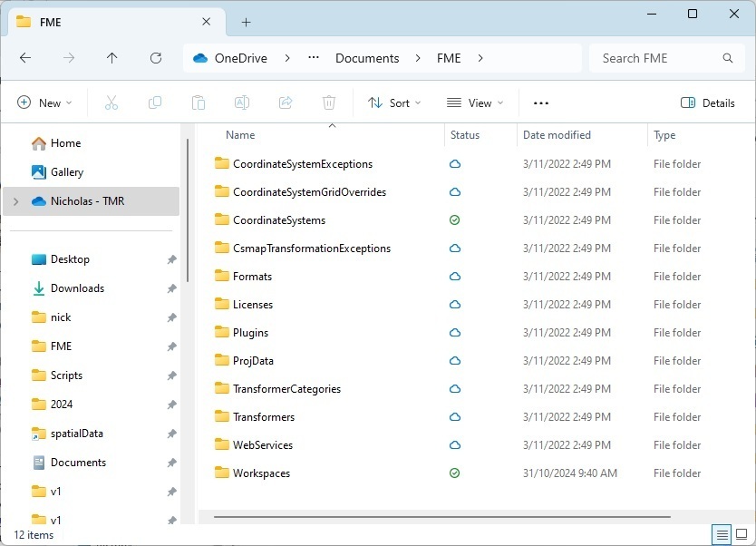Screen dimensions: 756x546
Task: Click the Gallery icon in sidebar
Action: point(39,172)
